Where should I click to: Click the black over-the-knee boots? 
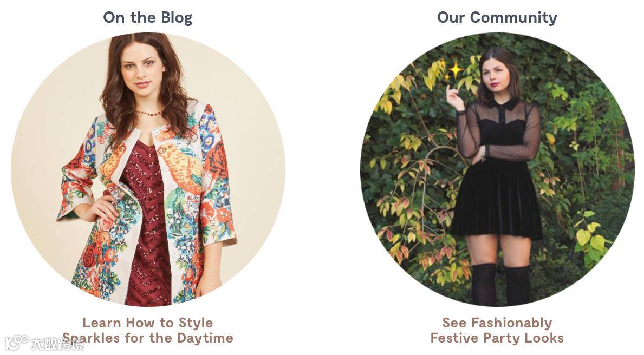[x=501, y=285]
